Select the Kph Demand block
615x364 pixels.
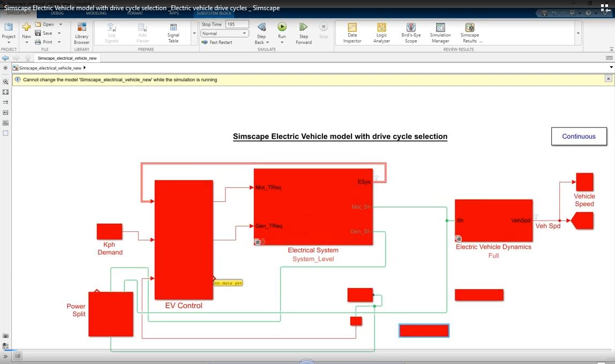coord(109,232)
